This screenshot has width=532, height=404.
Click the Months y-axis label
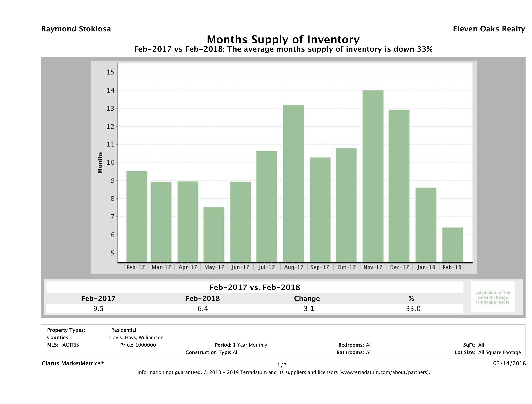pos(100,163)
